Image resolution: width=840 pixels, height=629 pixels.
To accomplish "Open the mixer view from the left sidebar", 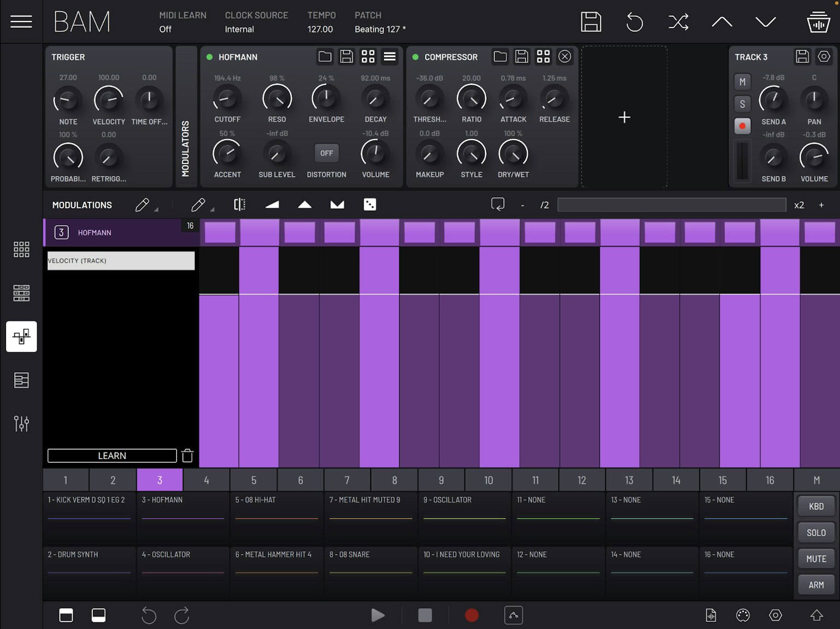I will tap(21, 424).
